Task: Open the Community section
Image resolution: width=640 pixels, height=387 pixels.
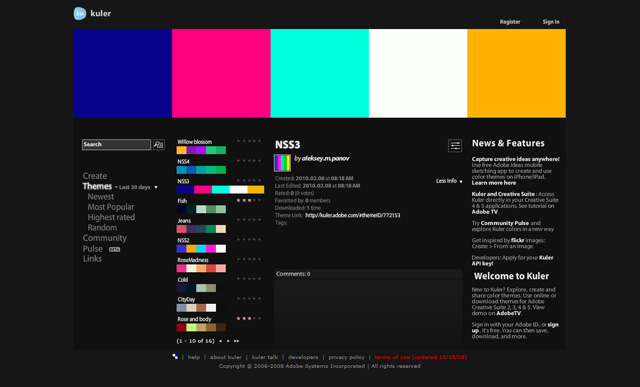Action: (104, 238)
